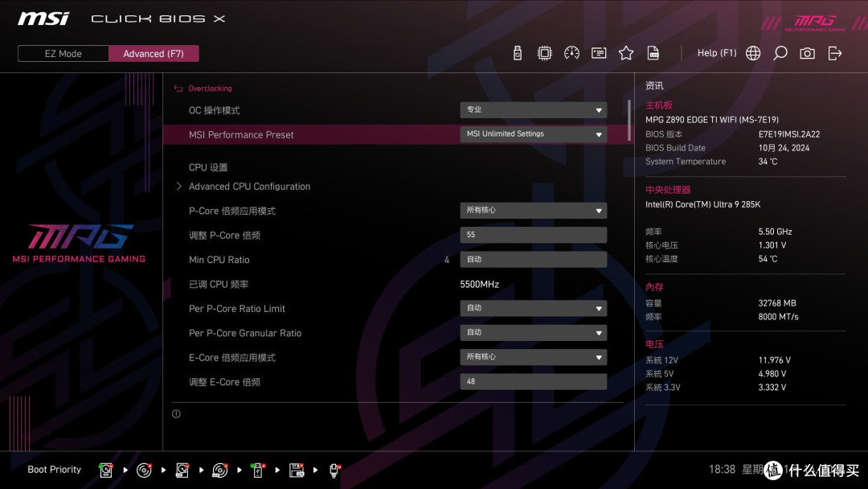
Task: Open the hardware monitor gauge icon
Action: [x=572, y=53]
